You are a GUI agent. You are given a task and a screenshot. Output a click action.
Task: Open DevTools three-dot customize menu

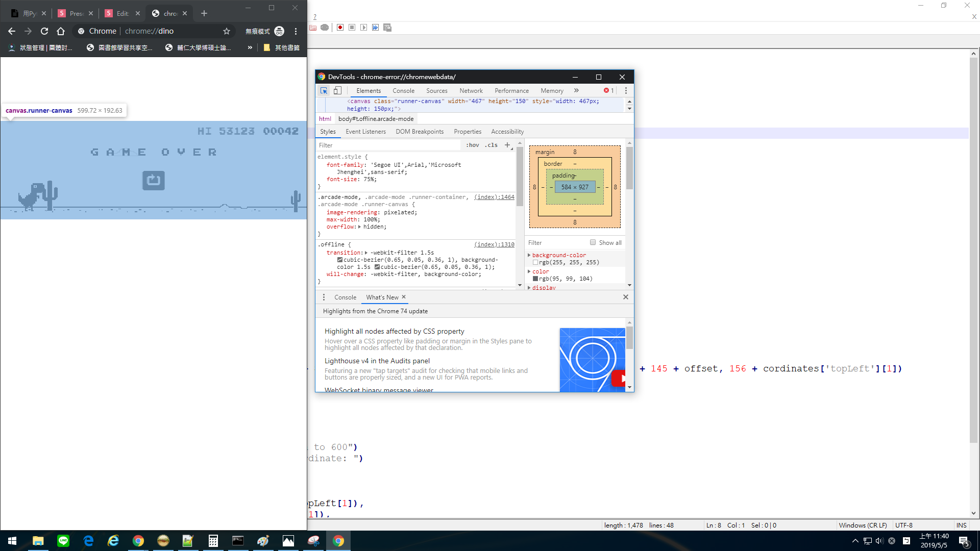click(x=626, y=91)
